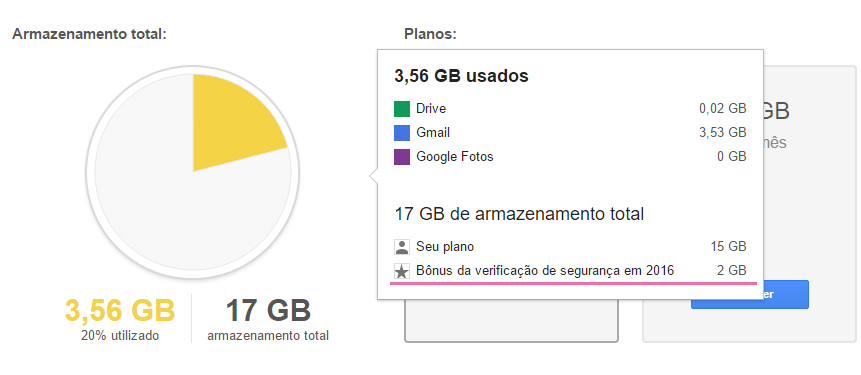Select the Drive storage row label
The width and height of the screenshot is (861, 375).
tap(431, 109)
